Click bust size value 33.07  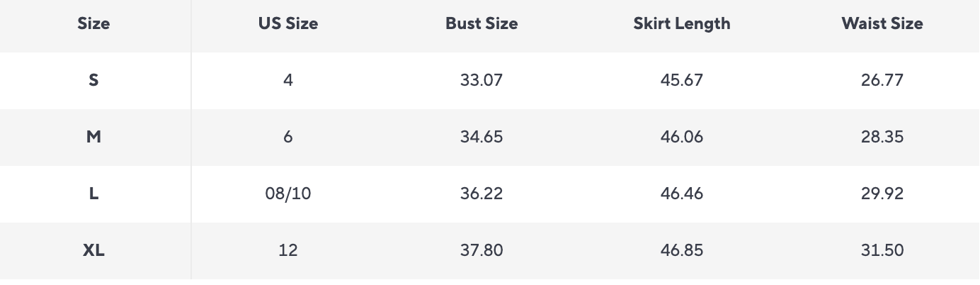point(482,80)
